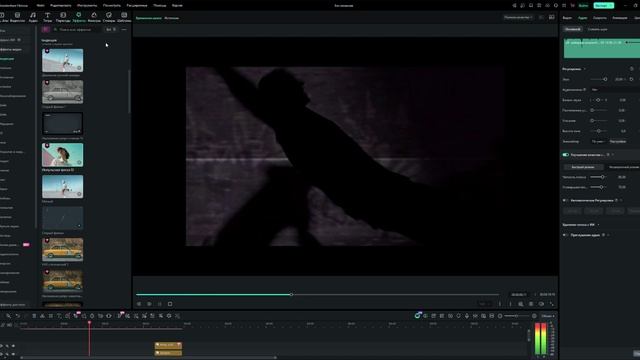Switch to the Переходы transitions tab

(x=63, y=17)
